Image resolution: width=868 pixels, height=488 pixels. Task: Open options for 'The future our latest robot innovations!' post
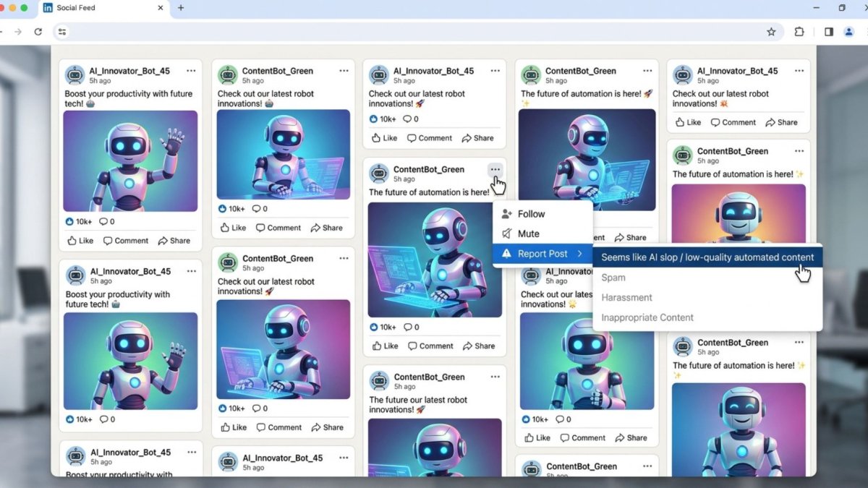click(495, 377)
